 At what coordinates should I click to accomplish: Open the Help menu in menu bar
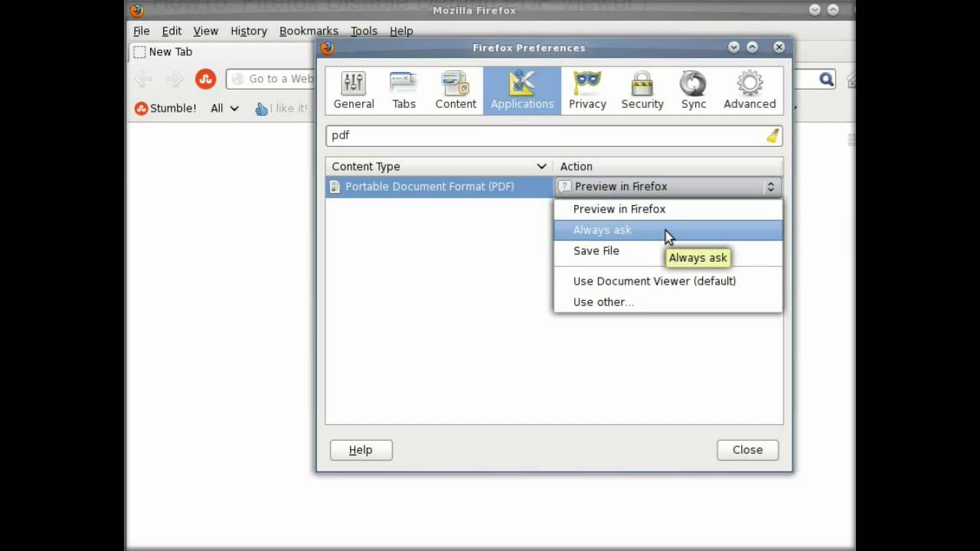(401, 31)
